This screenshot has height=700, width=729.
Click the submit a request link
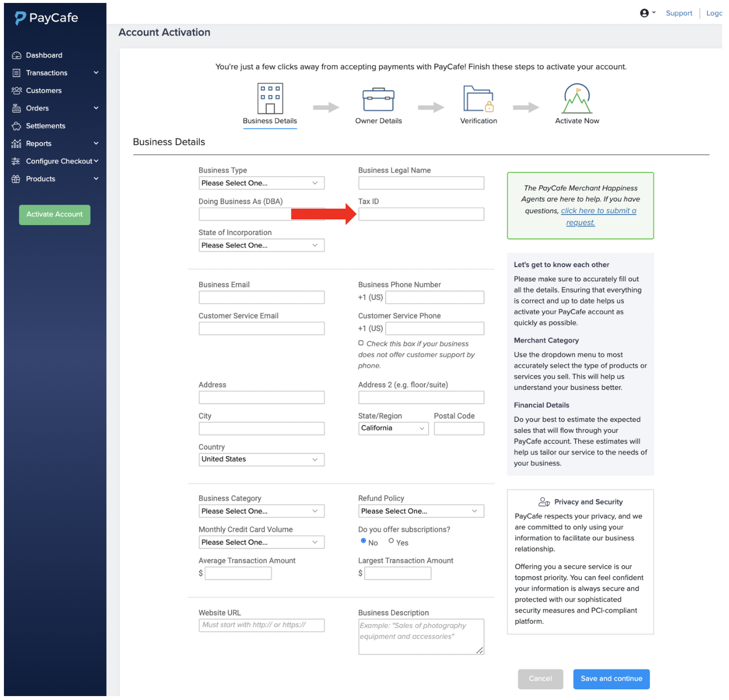(x=599, y=217)
